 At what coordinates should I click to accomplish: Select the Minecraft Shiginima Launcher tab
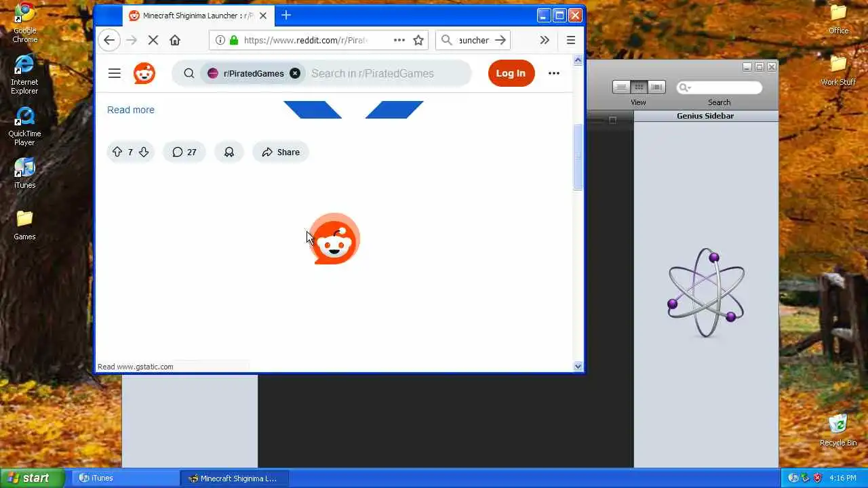coord(198,16)
